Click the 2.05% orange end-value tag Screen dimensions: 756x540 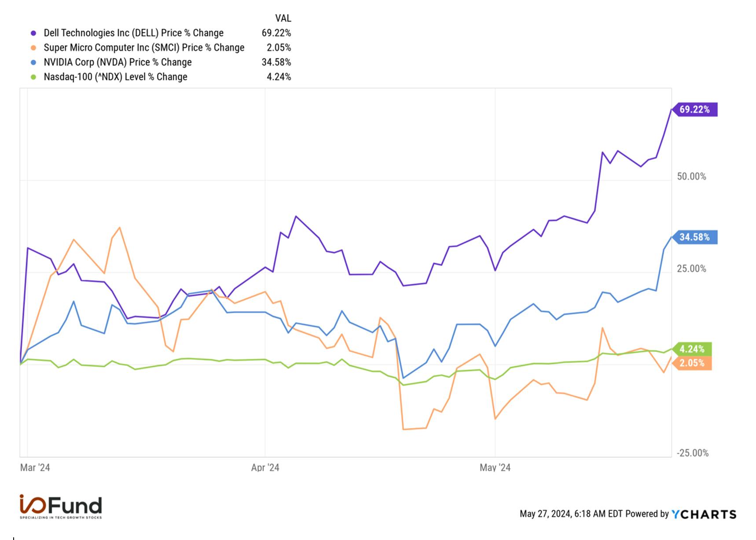coord(692,363)
